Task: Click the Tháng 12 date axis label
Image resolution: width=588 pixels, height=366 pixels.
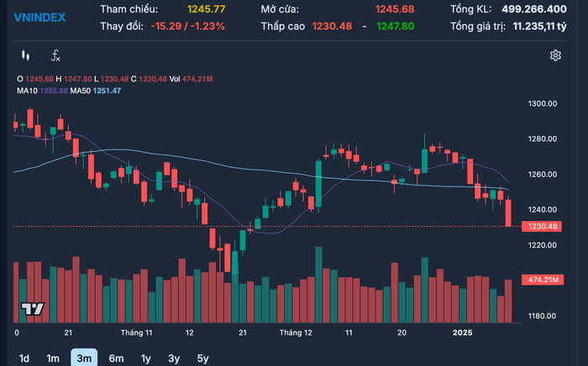Action: 296,332
